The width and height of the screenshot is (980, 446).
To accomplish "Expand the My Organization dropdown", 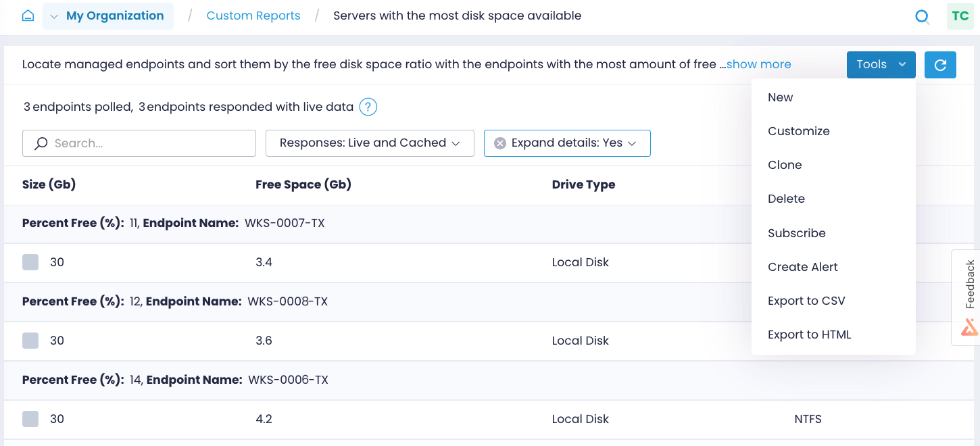I will click(x=108, y=16).
